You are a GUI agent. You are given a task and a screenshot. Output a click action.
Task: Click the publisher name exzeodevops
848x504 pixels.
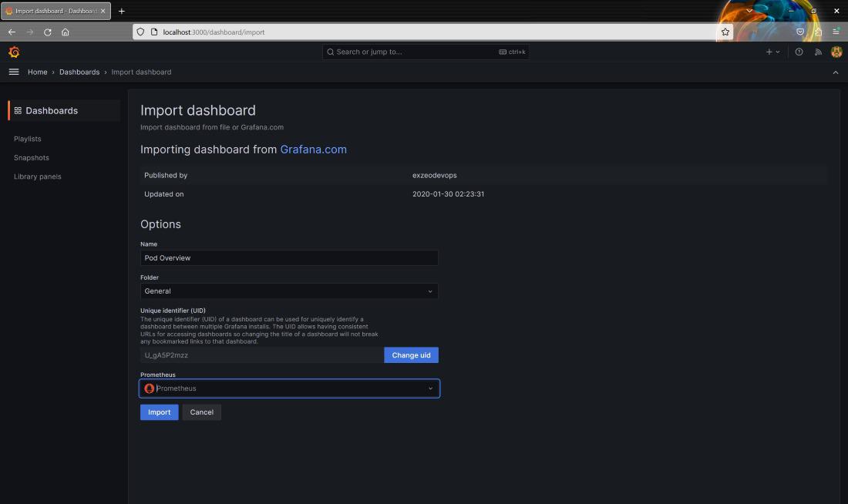tap(434, 175)
